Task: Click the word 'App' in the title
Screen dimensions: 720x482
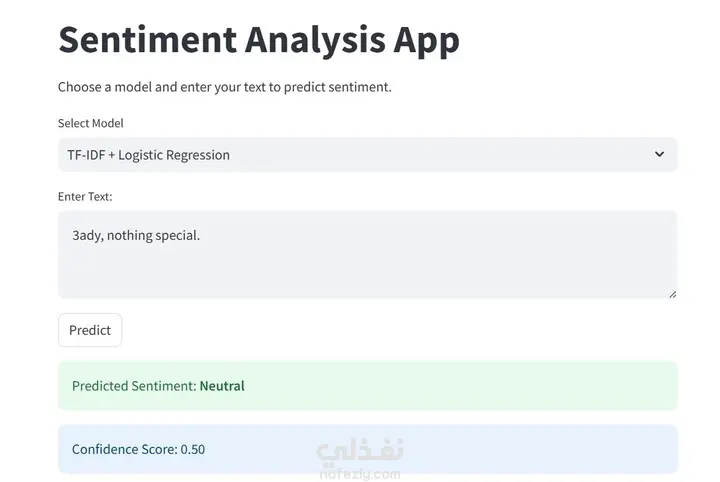Action: (426, 41)
